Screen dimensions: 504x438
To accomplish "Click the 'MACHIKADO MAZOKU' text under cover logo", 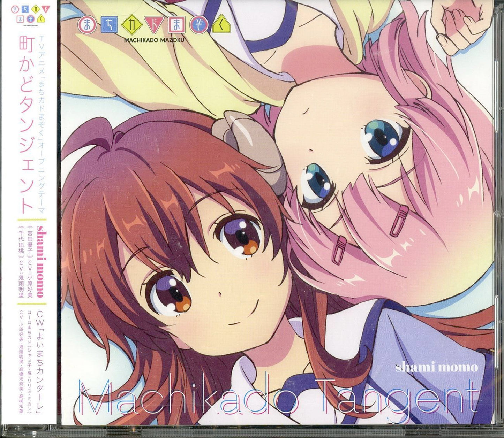I will (154, 40).
